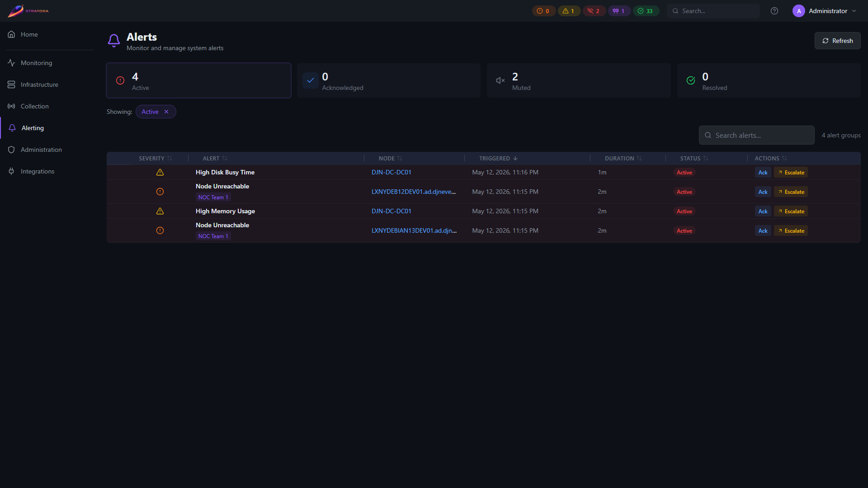The image size is (868, 488).
Task: Click critical icon for LXNYDEB12DEV01 alert
Action: click(x=160, y=192)
